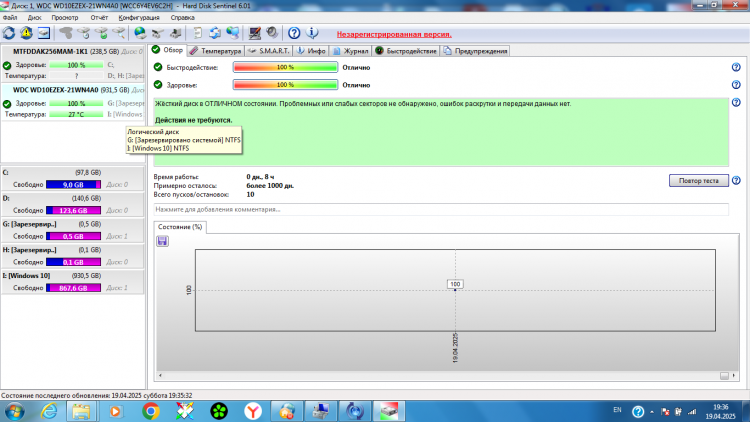Click graph scrollbar left arrow
Screen dimensions: 750x422
pyautogui.click(x=160, y=376)
